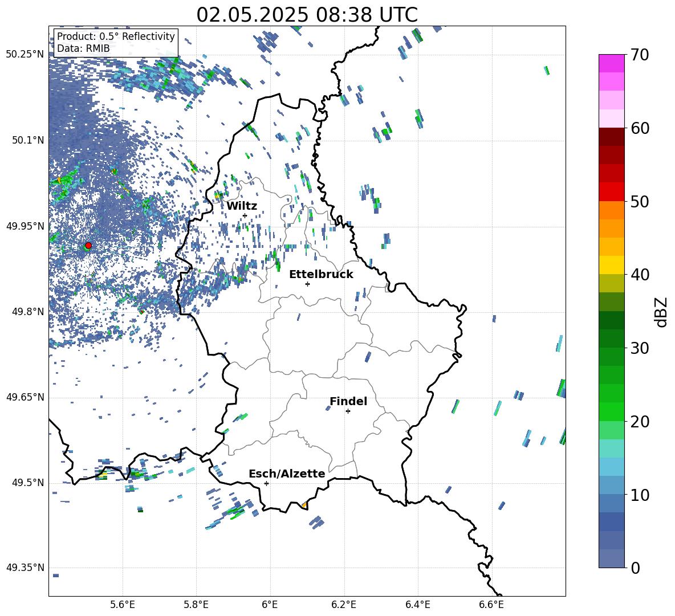675x616 pixels.
Task: Click the Esch/Alzette city label
Action: [287, 474]
